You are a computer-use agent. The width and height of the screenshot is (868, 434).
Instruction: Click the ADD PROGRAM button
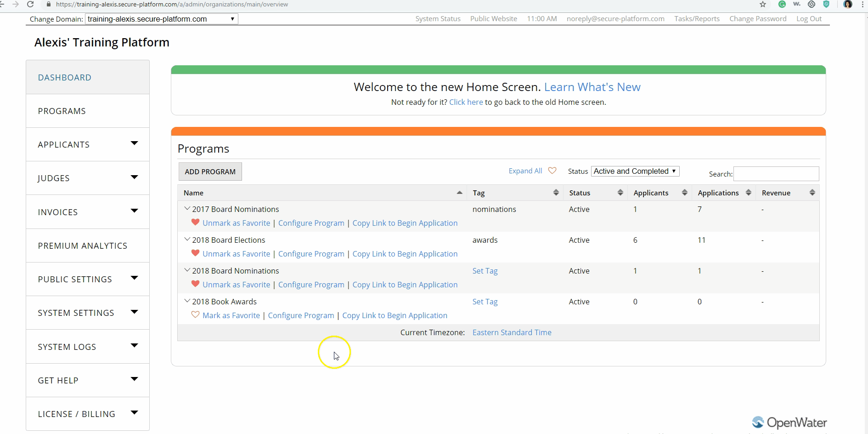click(x=210, y=171)
